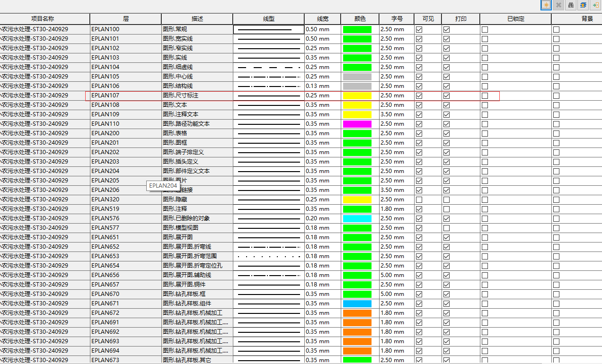Open green color swatch of EPLAN100
Image resolution: width=602 pixels, height=364 pixels.
(357, 29)
